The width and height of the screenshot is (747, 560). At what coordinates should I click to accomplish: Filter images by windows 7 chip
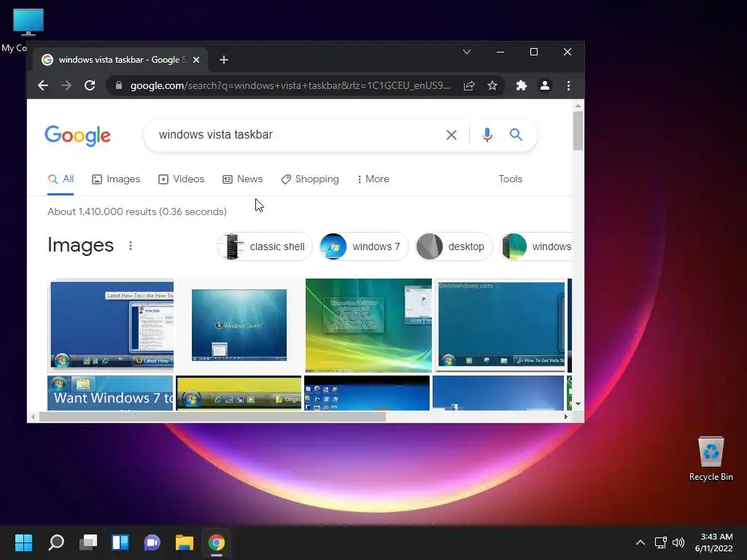point(364,246)
